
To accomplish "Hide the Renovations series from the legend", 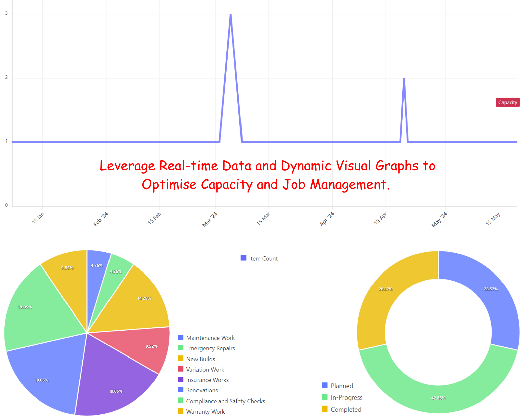I will coord(202,390).
